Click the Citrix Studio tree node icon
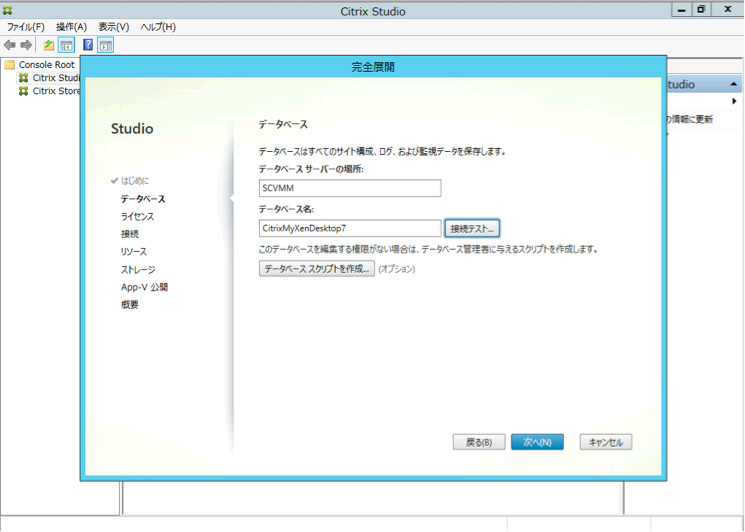Screen dimensions: 745x532 (23, 78)
